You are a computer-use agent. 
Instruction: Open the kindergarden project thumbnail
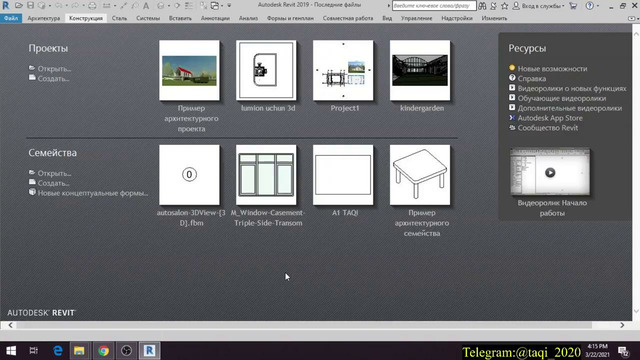coord(420,70)
